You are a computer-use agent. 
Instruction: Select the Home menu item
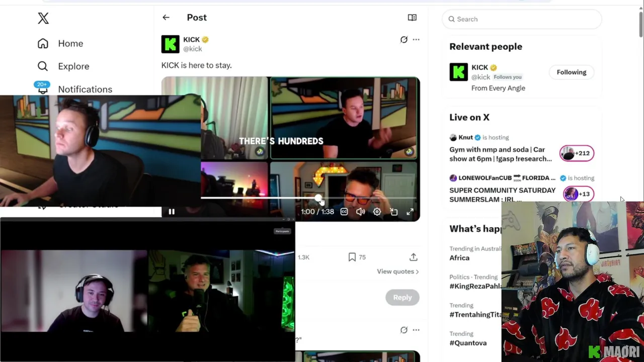click(x=70, y=44)
